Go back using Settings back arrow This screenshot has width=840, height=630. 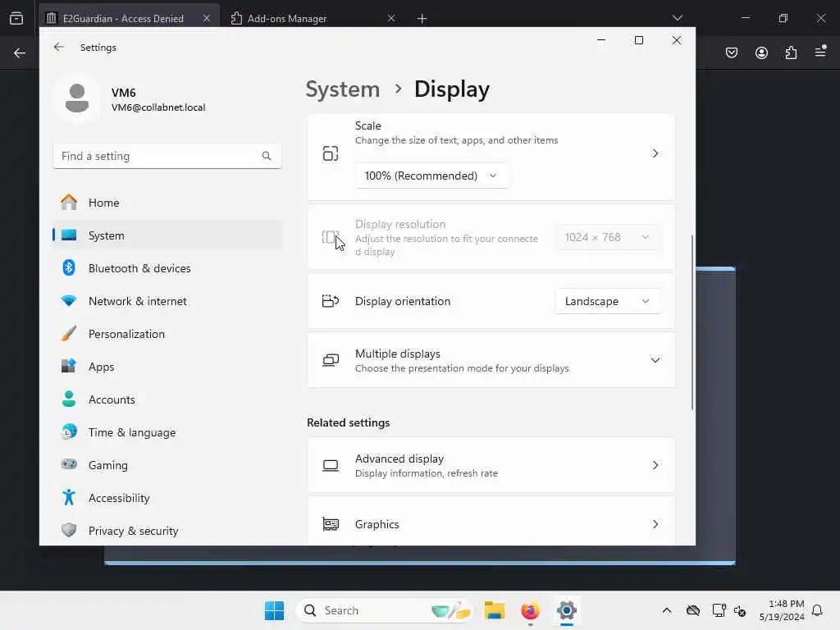[x=59, y=47]
